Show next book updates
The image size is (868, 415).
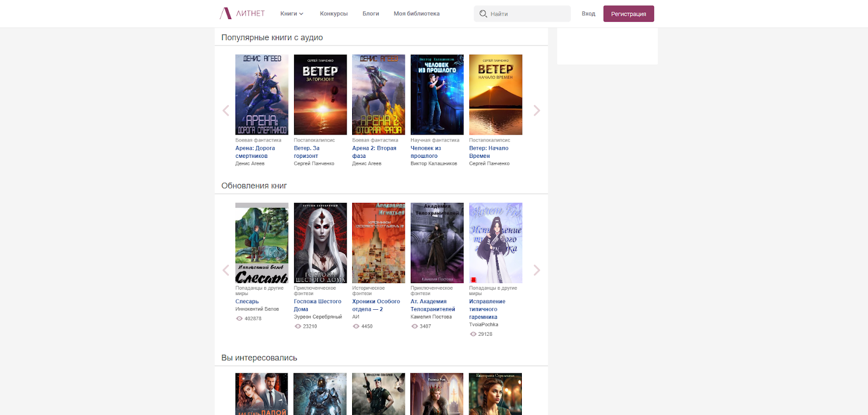tap(537, 270)
